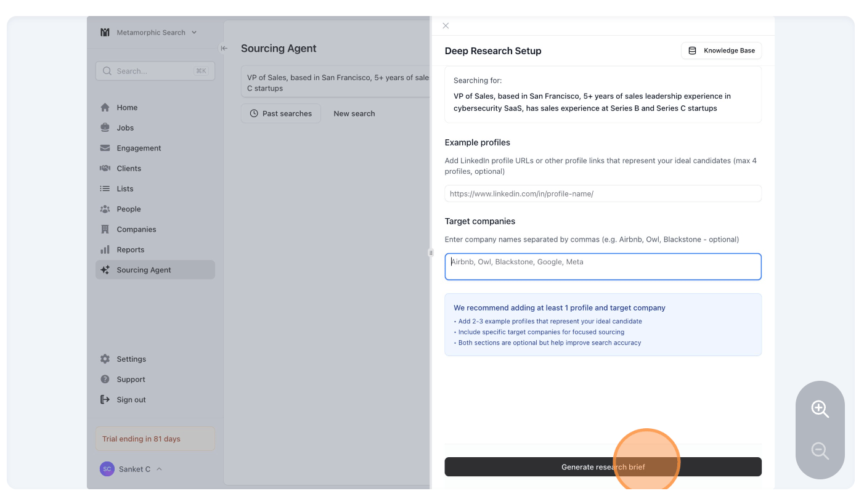
Task: Expand the Sanket C account menu chevron
Action: tap(159, 469)
